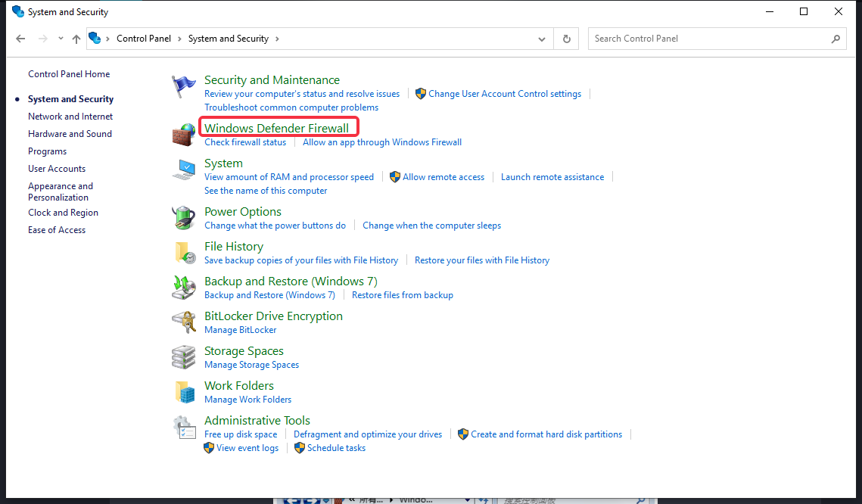
Task: Click Manage BitLocker link
Action: [240, 330]
